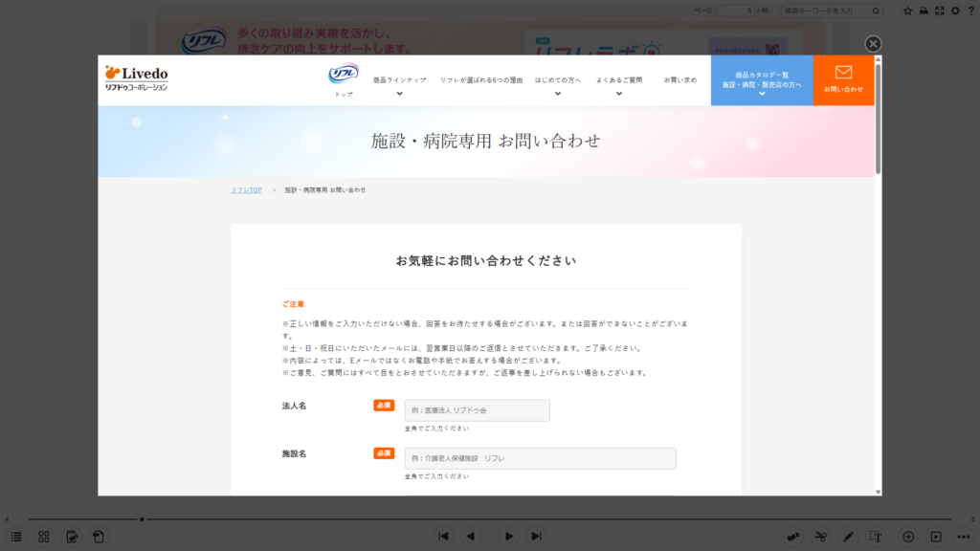Screen dimensions: 980x551
Task: Select the scissors clipping tool
Action: [x=820, y=537]
